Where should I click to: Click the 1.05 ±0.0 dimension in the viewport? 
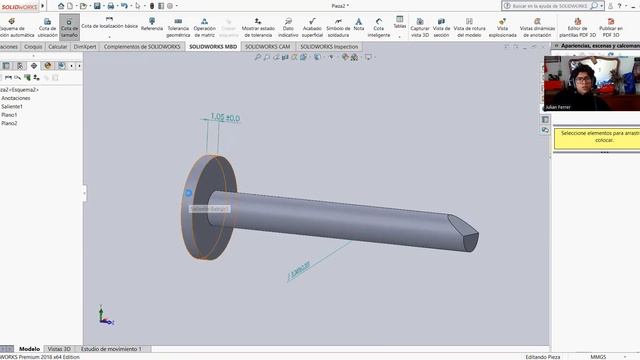[225, 118]
